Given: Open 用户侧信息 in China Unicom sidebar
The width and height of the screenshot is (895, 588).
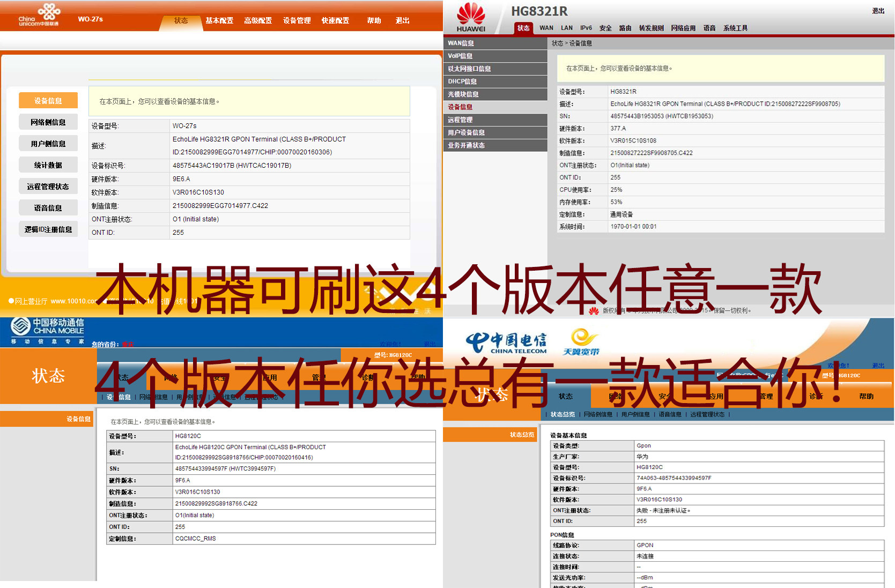Looking at the screenshot, I should coord(48,143).
